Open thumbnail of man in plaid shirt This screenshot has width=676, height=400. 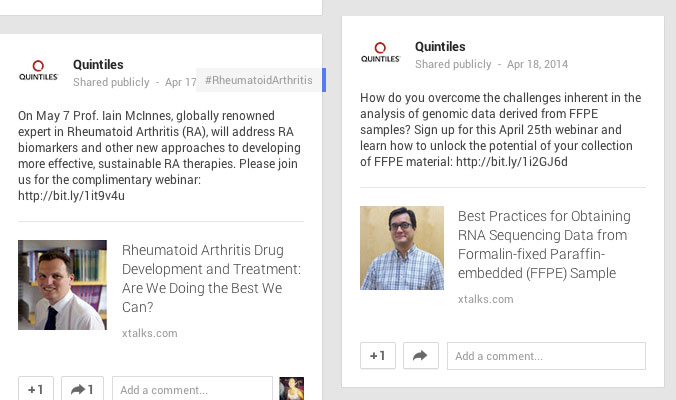[402, 248]
